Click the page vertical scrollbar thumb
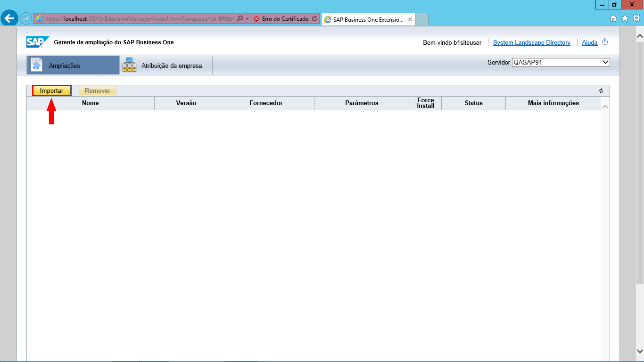The width and height of the screenshot is (644, 362). [x=640, y=163]
